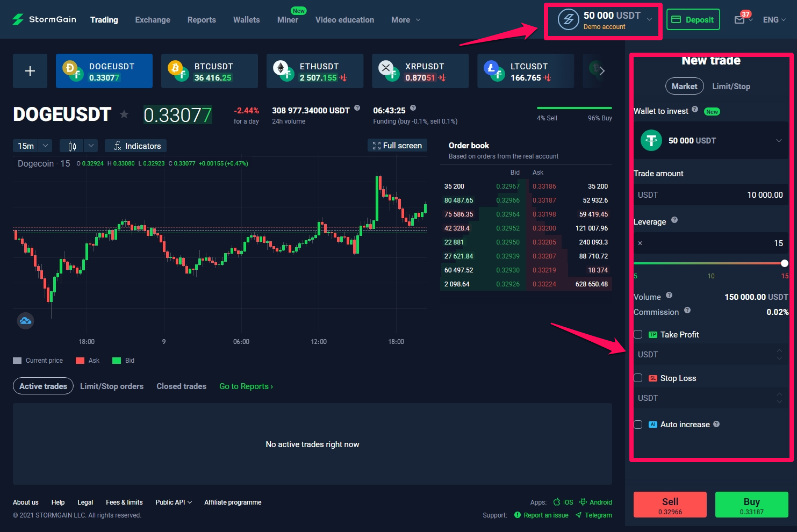Open the Closed trades tab
Viewport: 797px width, 532px height.
pyautogui.click(x=181, y=386)
